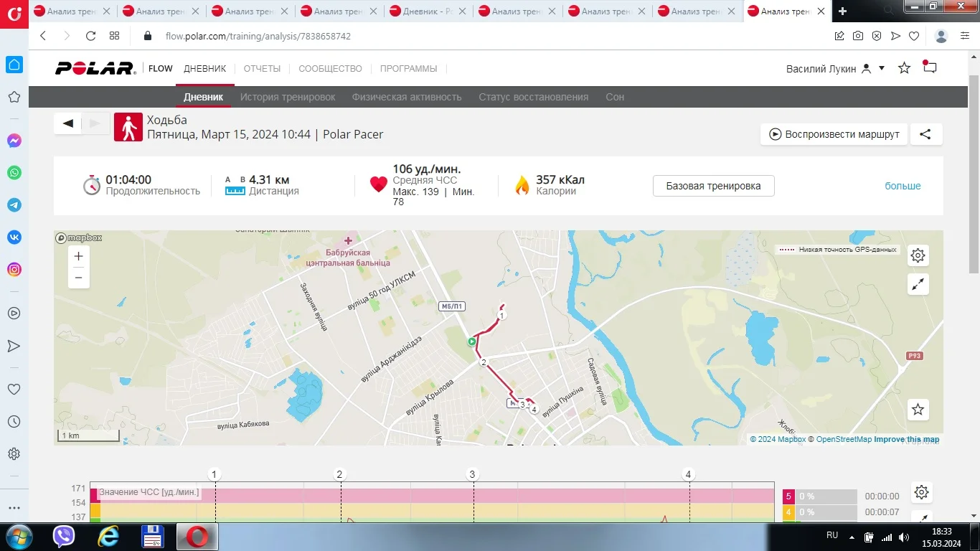Open map settings gear
This screenshot has width=980, height=551.
[918, 255]
